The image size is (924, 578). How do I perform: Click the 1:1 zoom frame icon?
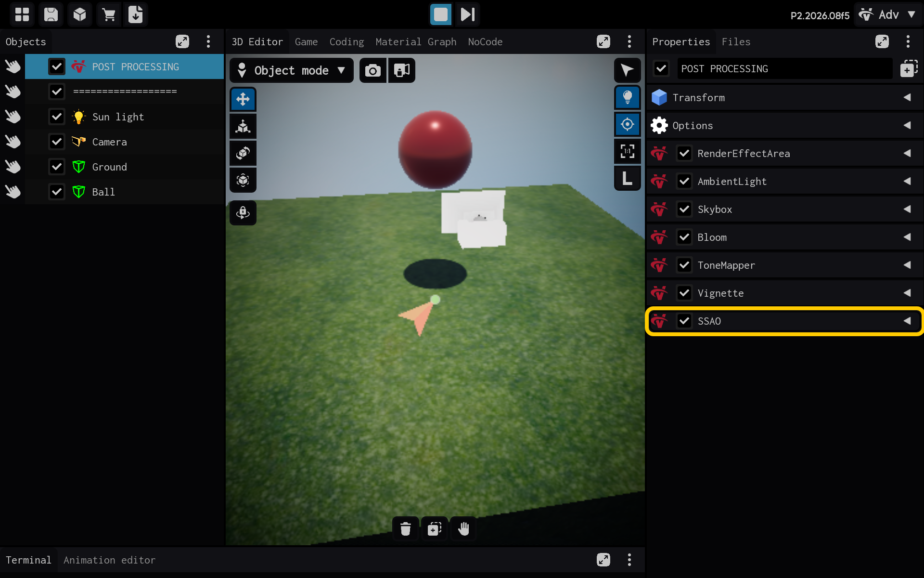[628, 151]
